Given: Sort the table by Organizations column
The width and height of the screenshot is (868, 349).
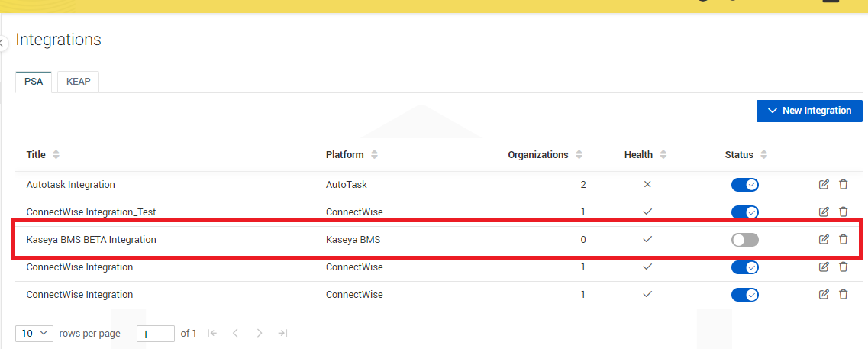Looking at the screenshot, I should point(579,155).
